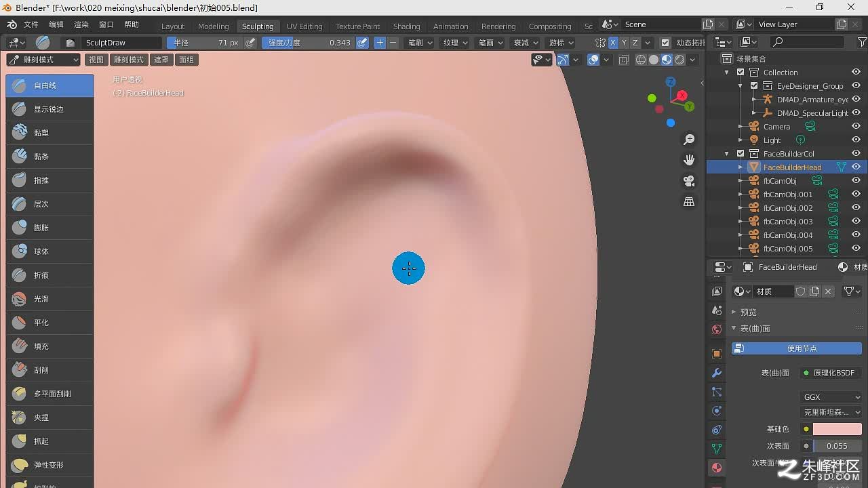Open the 游标 cursor dropdown
The image size is (868, 488).
point(561,43)
